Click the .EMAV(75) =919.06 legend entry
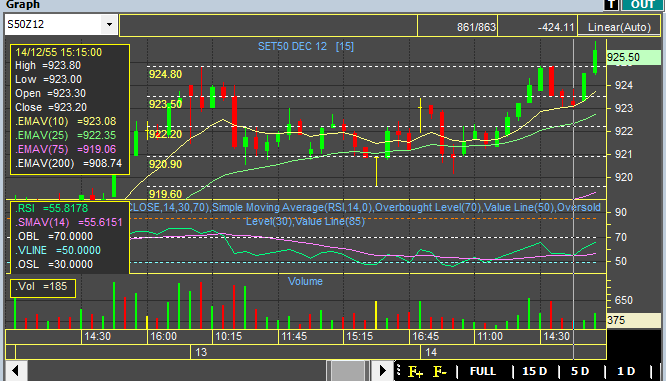Viewport: 666px width, 381px height. click(65, 150)
